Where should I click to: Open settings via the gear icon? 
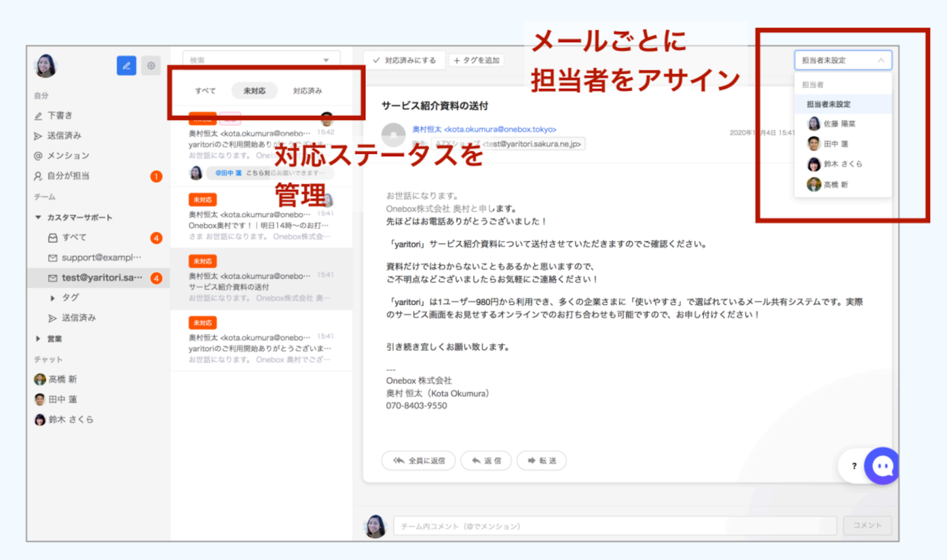[152, 66]
